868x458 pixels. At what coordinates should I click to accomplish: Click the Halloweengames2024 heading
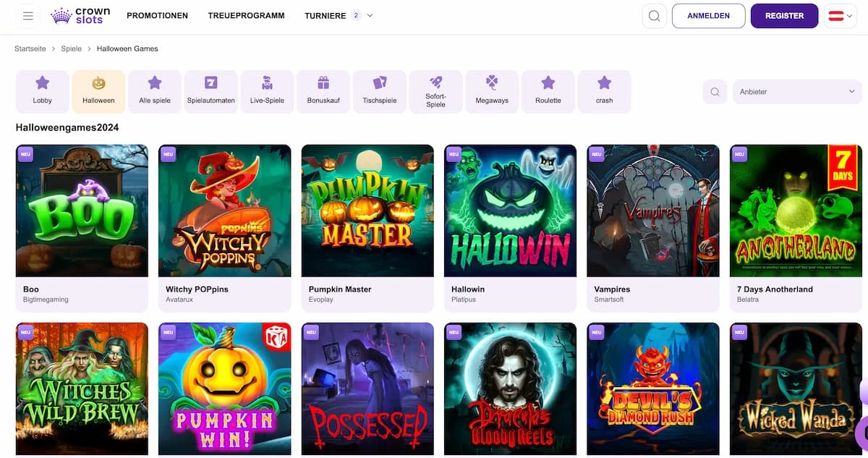pyautogui.click(x=67, y=127)
